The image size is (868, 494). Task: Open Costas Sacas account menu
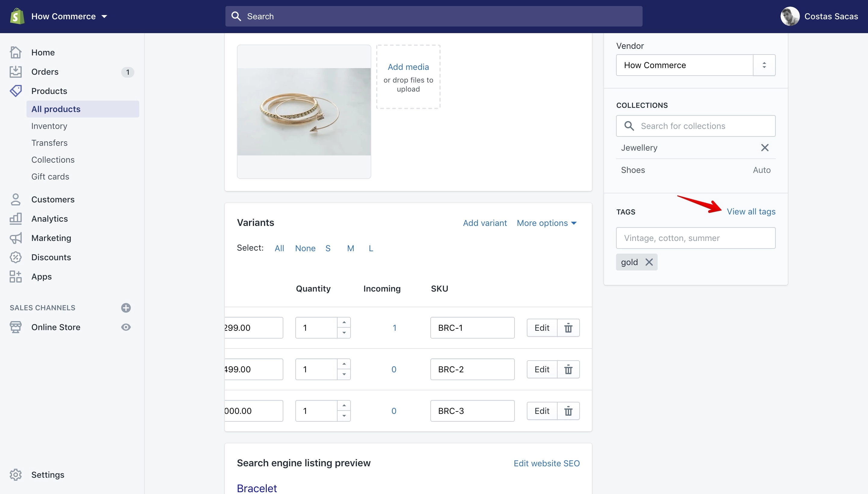click(x=819, y=16)
